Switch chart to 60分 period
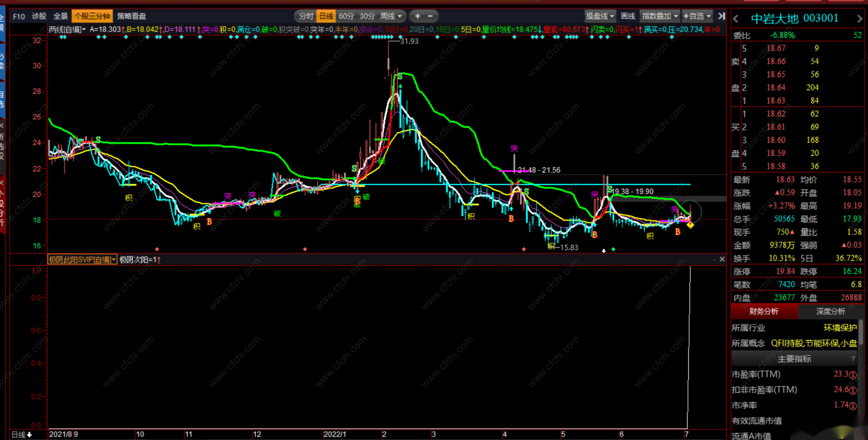The width and height of the screenshot is (868, 440). point(346,16)
